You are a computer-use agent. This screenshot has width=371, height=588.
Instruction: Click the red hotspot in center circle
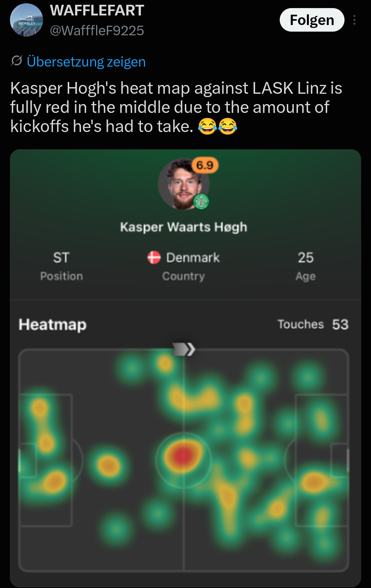(183, 456)
